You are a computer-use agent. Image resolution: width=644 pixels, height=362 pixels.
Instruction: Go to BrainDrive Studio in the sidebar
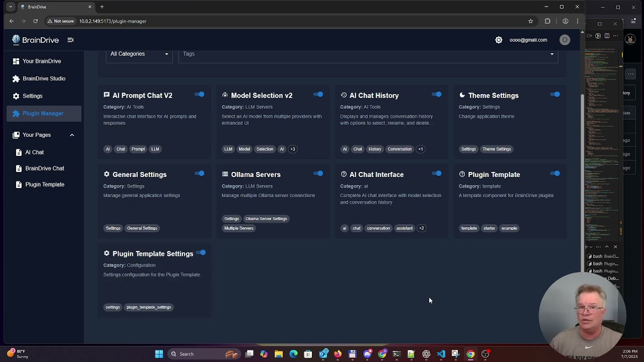coord(44,78)
